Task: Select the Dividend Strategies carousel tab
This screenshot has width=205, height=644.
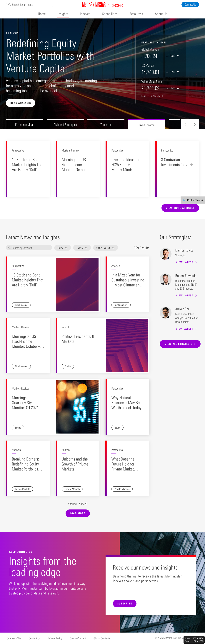Action: coord(65,125)
